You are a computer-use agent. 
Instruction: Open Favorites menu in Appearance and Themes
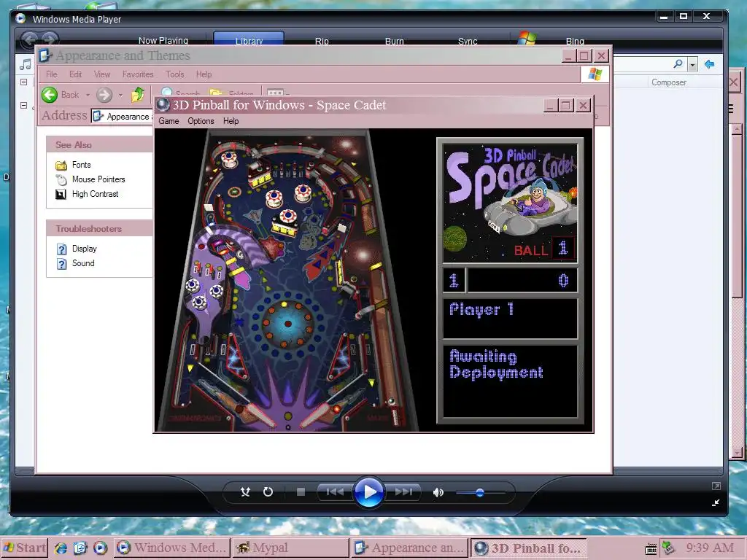click(138, 74)
